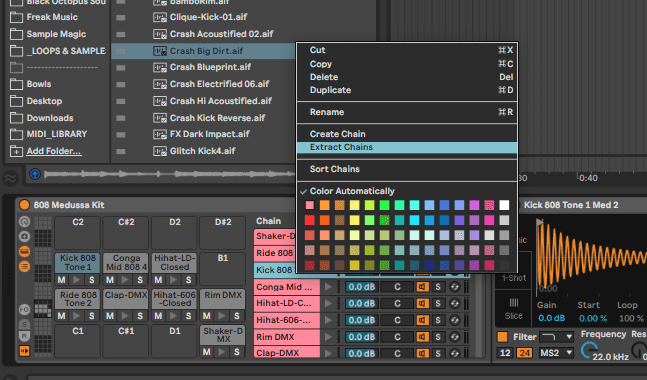Play the Clap-DMX pad preview
This screenshot has width=647, height=380.
125,316
